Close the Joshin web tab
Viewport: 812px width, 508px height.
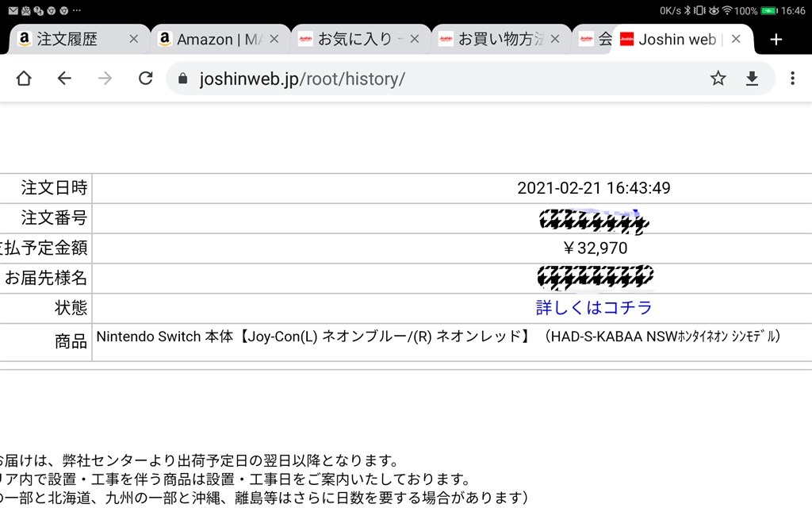(736, 39)
